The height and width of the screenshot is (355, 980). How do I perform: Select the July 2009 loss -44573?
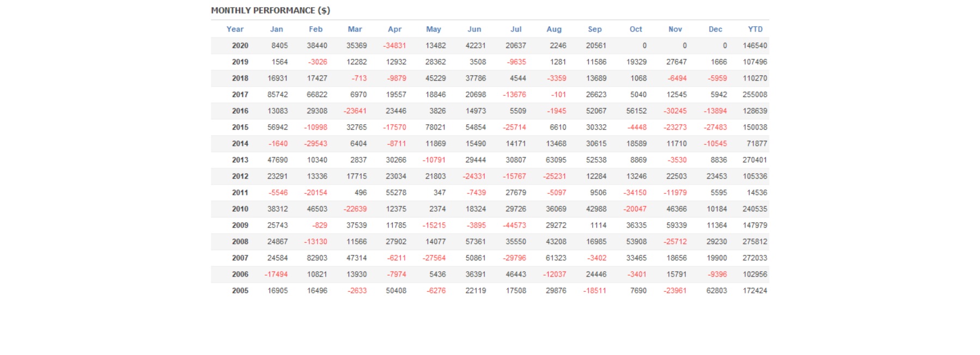[514, 225]
